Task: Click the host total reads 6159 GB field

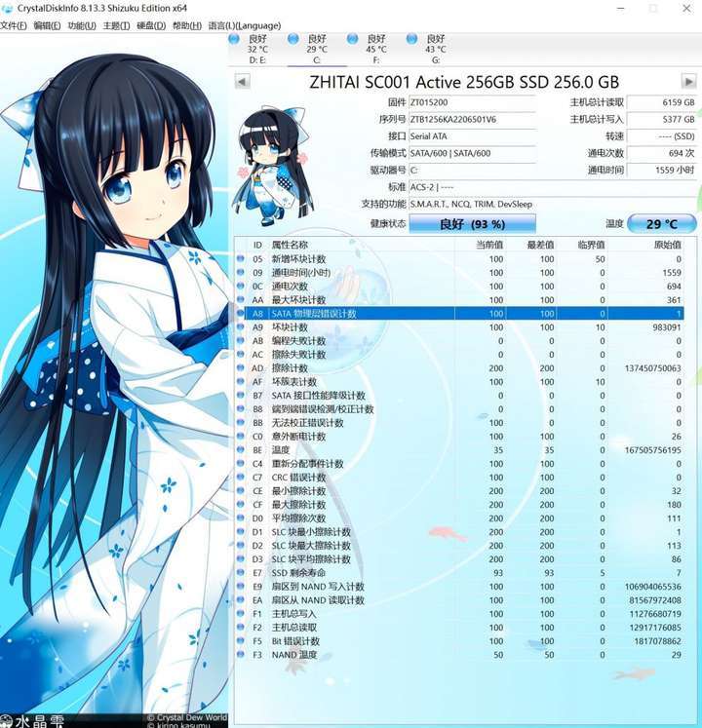Action: pos(662,102)
